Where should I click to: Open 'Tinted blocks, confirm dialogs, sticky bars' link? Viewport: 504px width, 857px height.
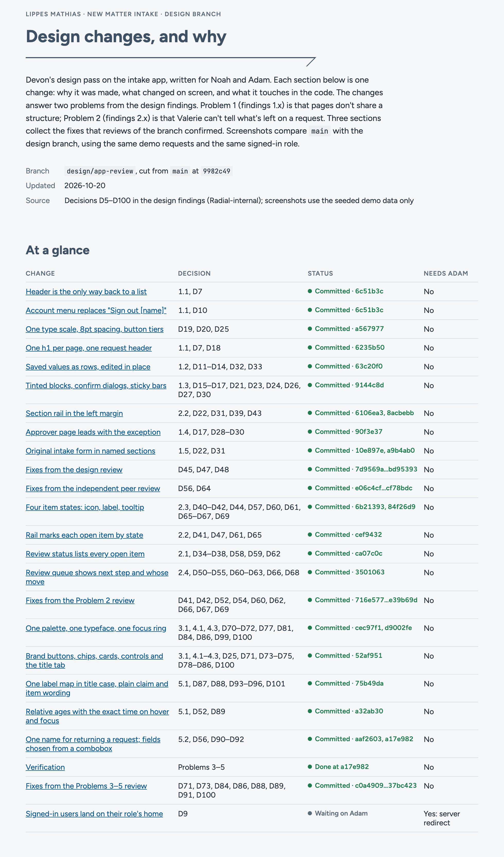point(96,385)
